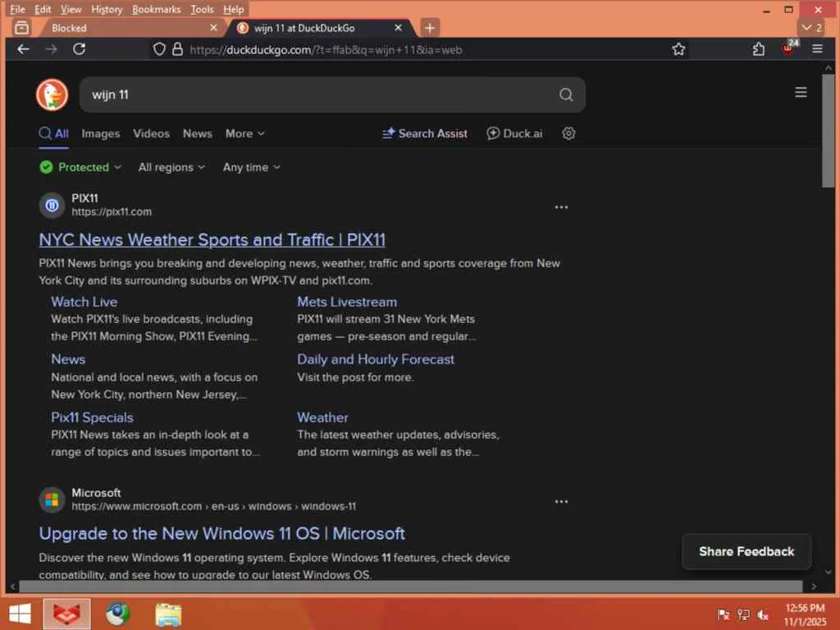
Task: Expand the Protected safe search dropdown
Action: coord(80,167)
